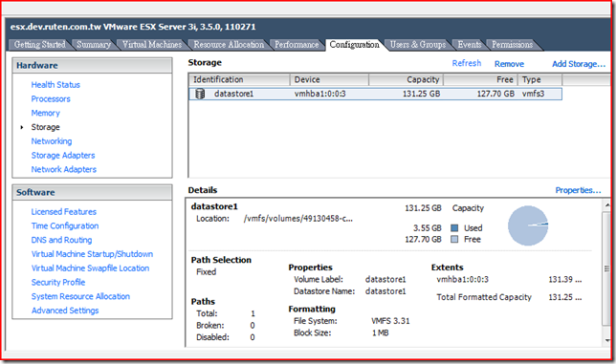Open Virtual Machine Startup/Shutdown
Viewport: 616px width, 364px height.
(92, 254)
